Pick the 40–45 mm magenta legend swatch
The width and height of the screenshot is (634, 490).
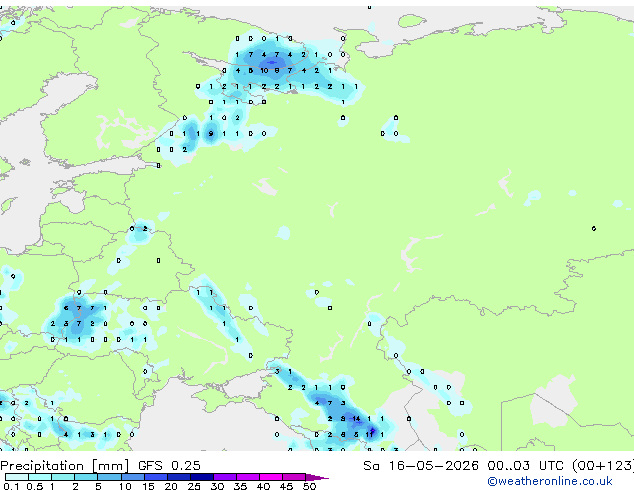pos(271,477)
